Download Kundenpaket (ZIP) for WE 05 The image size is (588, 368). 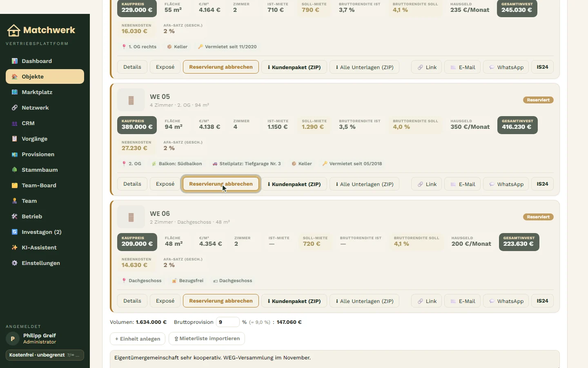coord(294,184)
